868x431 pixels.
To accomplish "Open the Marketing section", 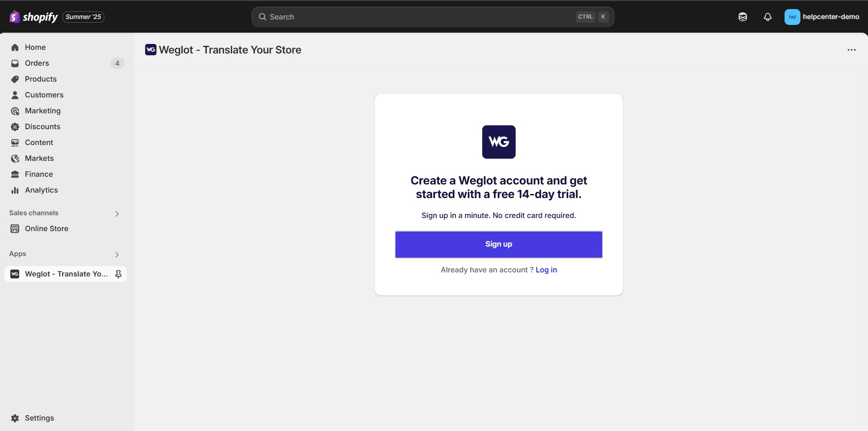I will click(43, 111).
